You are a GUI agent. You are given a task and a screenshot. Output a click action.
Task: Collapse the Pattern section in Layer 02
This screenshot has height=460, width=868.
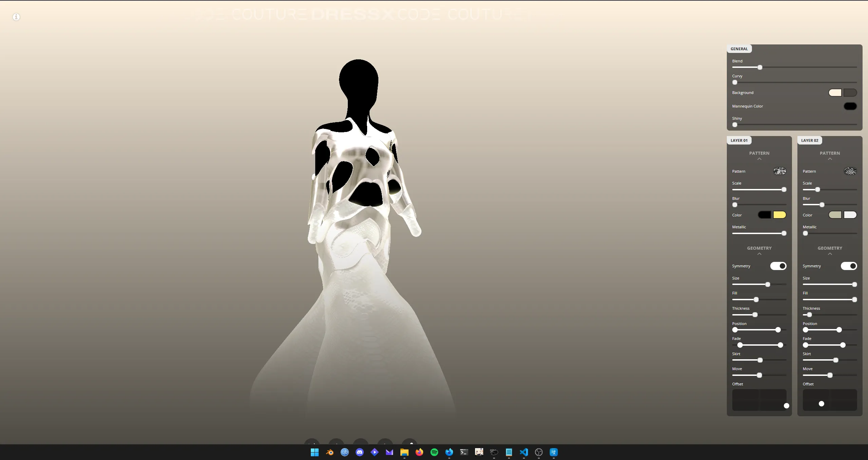pos(830,159)
